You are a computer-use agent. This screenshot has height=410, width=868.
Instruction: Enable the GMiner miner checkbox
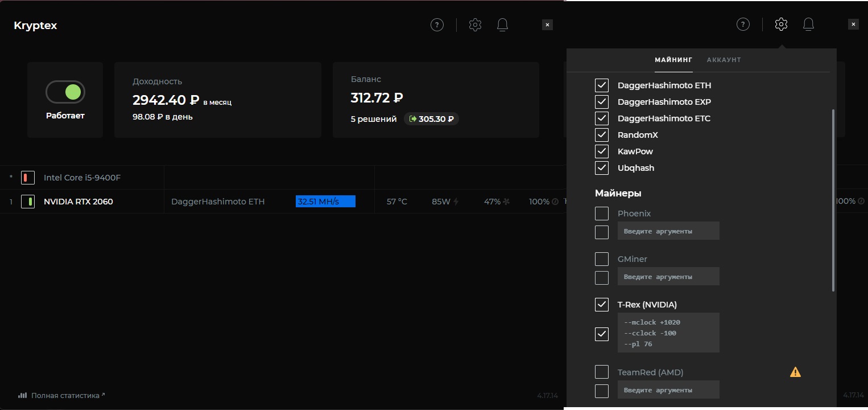602,259
